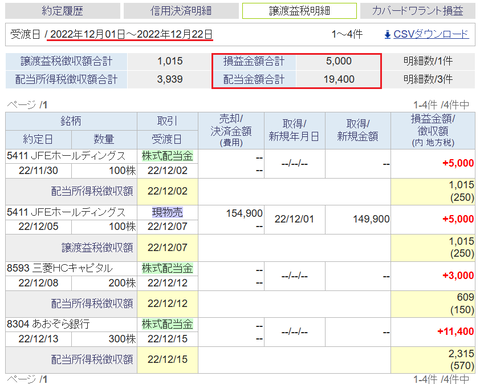Screen dimensions: 480x384
Task: Click the 22/11/30 trade date
Action: [x=38, y=171]
